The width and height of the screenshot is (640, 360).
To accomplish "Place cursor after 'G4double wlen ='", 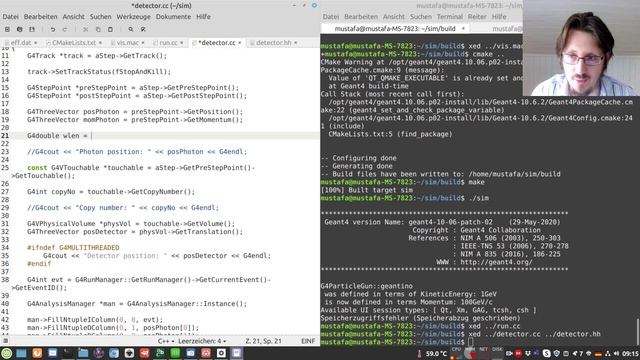I will (x=91, y=136).
